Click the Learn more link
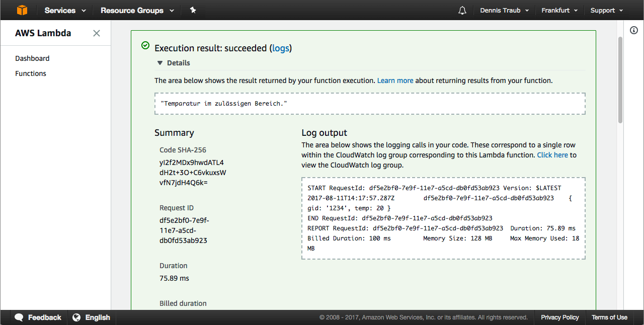The image size is (644, 325). point(395,80)
